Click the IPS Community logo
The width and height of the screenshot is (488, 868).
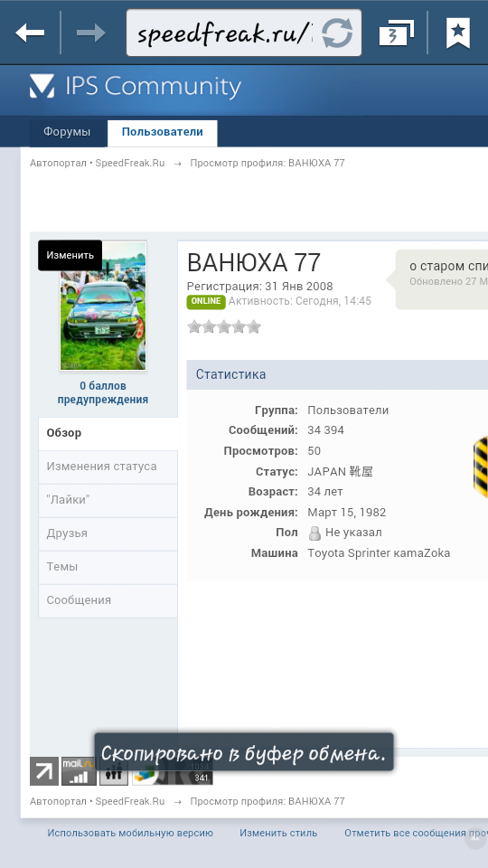(x=136, y=87)
